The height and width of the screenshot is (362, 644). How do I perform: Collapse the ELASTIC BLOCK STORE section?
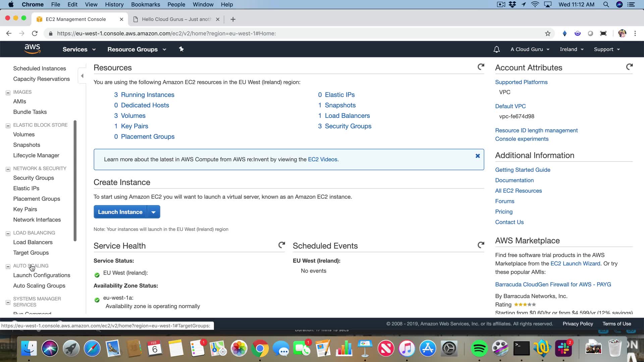(x=8, y=126)
